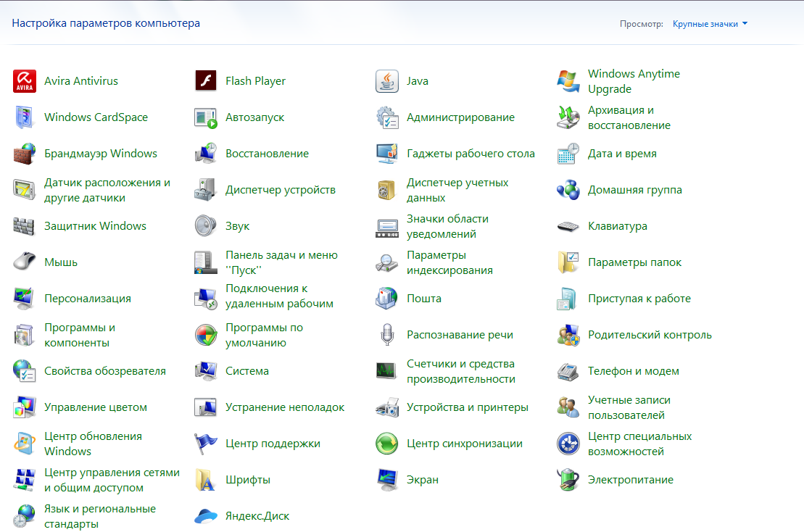Click the Шрифты link
Image resolution: width=804 pixels, height=532 pixels.
pyautogui.click(x=248, y=481)
